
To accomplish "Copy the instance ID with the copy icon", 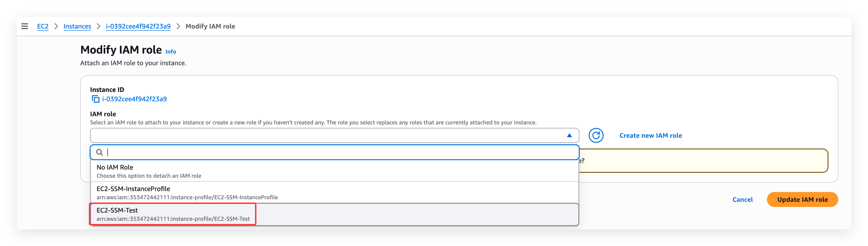I will tap(96, 99).
